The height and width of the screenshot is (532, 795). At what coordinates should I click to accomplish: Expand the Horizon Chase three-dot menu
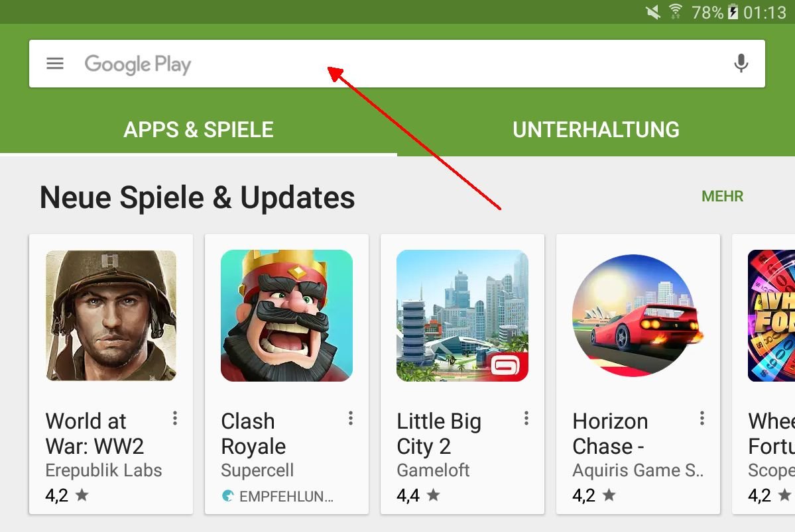pos(702,419)
